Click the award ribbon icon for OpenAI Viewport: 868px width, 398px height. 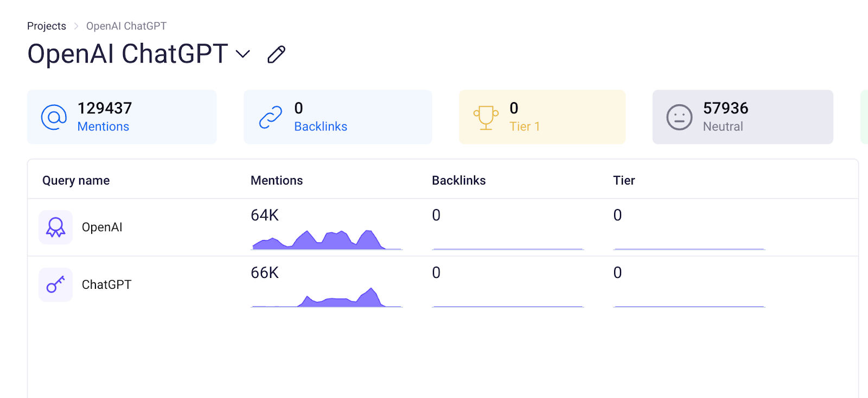click(x=55, y=227)
